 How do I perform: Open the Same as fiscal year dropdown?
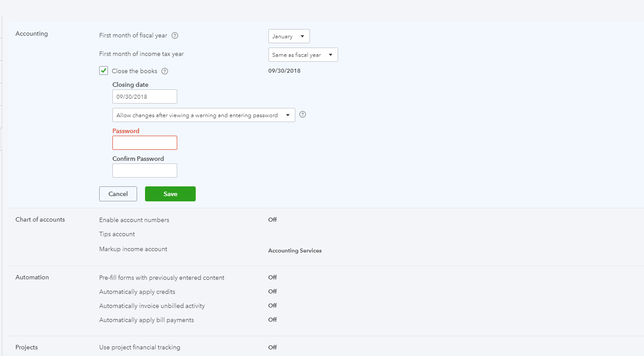click(303, 55)
